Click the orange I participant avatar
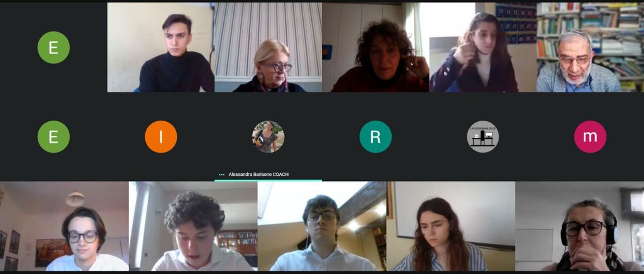This screenshot has width=644, height=274. 161,136
